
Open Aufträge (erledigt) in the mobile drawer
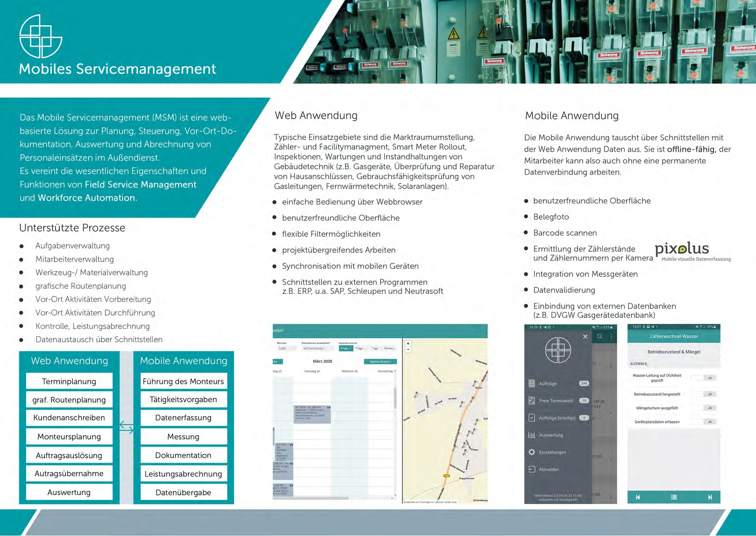pyautogui.click(x=558, y=418)
